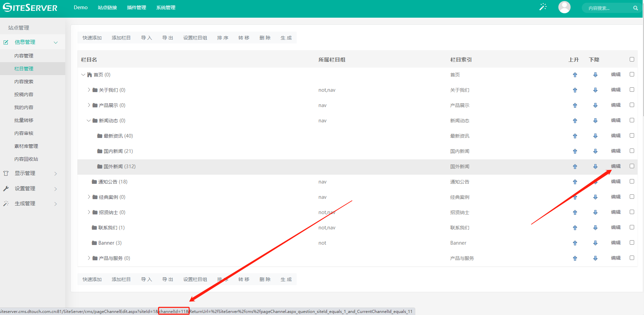This screenshot has height=315, width=644.
Task: Click up arrow for 最新资讯 row
Action: click(575, 136)
